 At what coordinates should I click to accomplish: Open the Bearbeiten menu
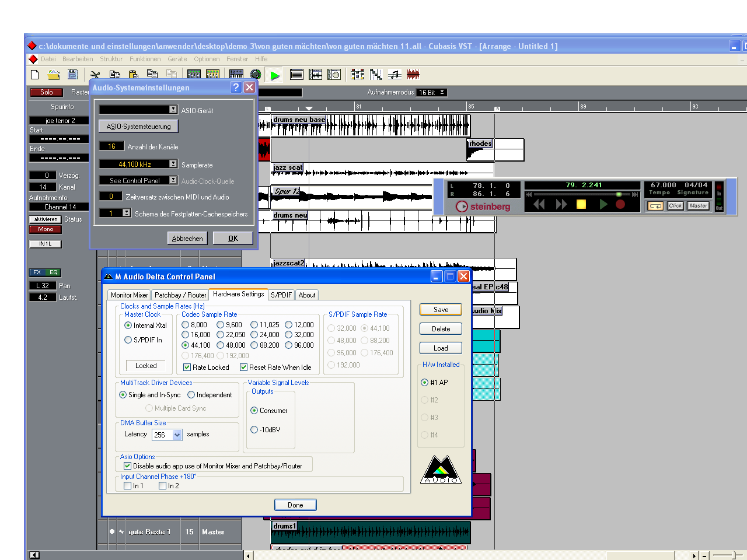tap(78, 59)
